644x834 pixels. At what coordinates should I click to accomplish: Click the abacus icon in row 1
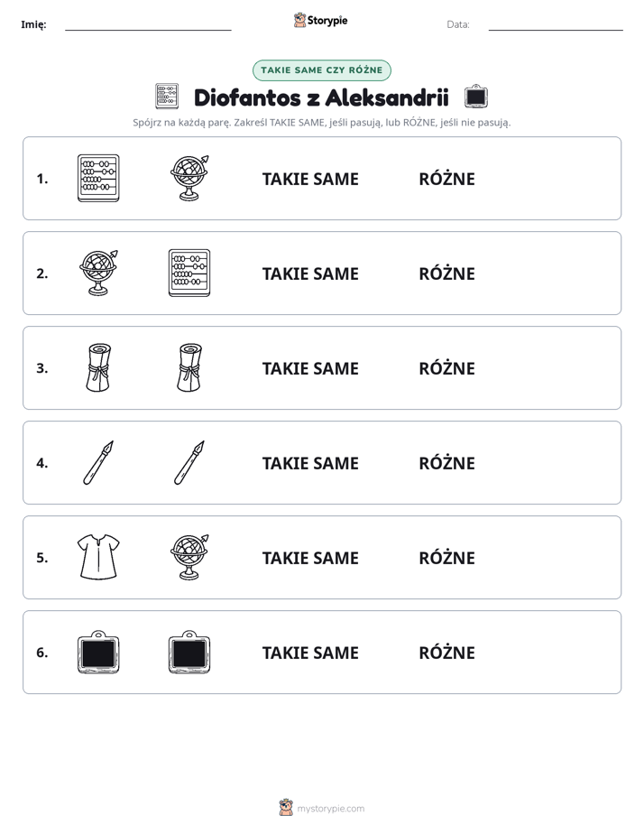(98, 178)
